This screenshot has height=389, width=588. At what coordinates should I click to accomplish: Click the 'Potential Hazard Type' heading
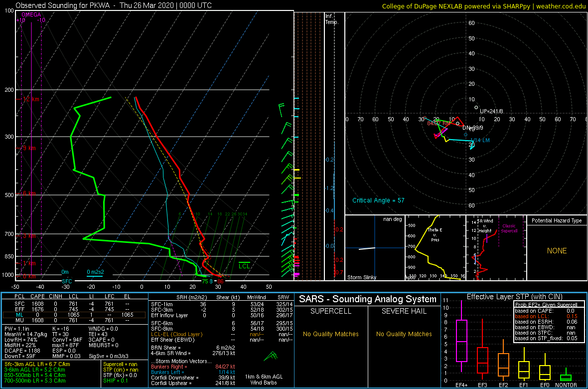tap(557, 221)
